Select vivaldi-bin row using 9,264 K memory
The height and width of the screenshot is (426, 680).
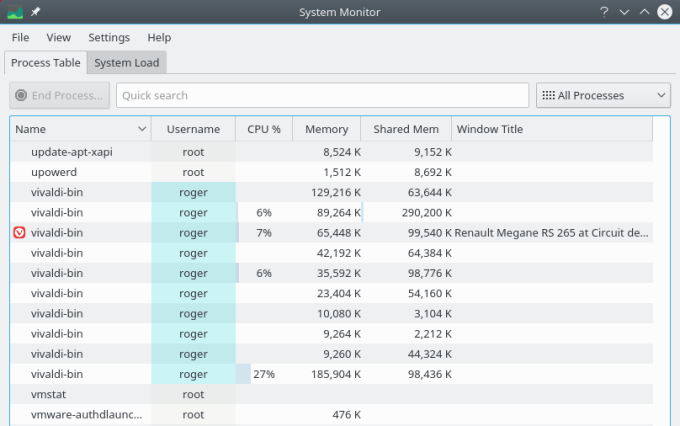pyautogui.click(x=332, y=334)
